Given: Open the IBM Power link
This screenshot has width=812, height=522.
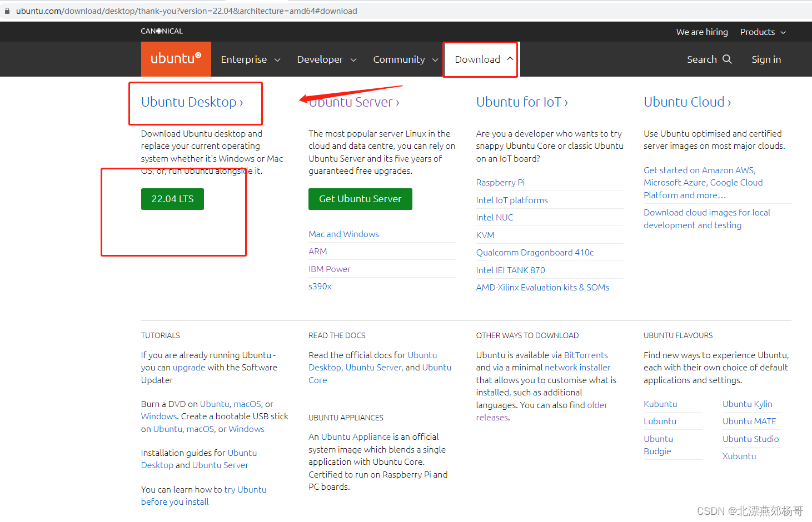Looking at the screenshot, I should [330, 269].
